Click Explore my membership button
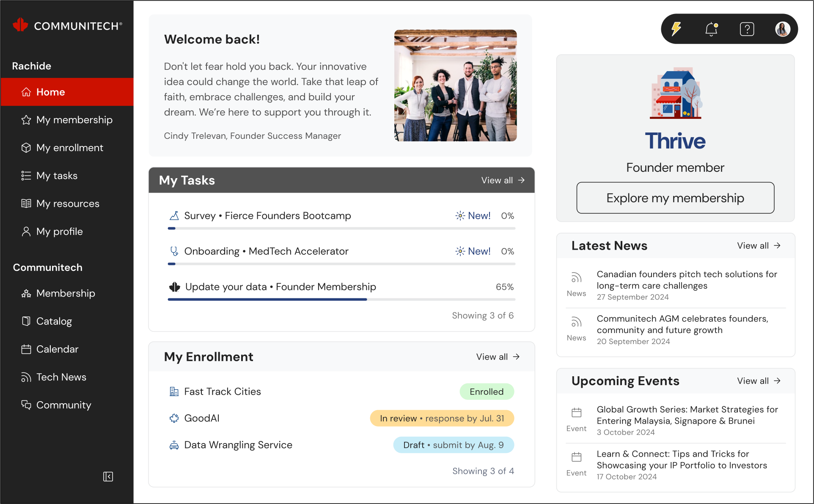814x504 pixels. pyautogui.click(x=675, y=198)
